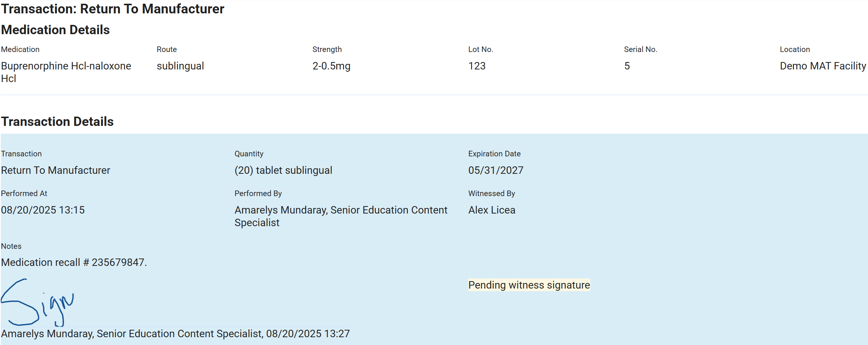Click the serial number value 5

pyautogui.click(x=627, y=66)
